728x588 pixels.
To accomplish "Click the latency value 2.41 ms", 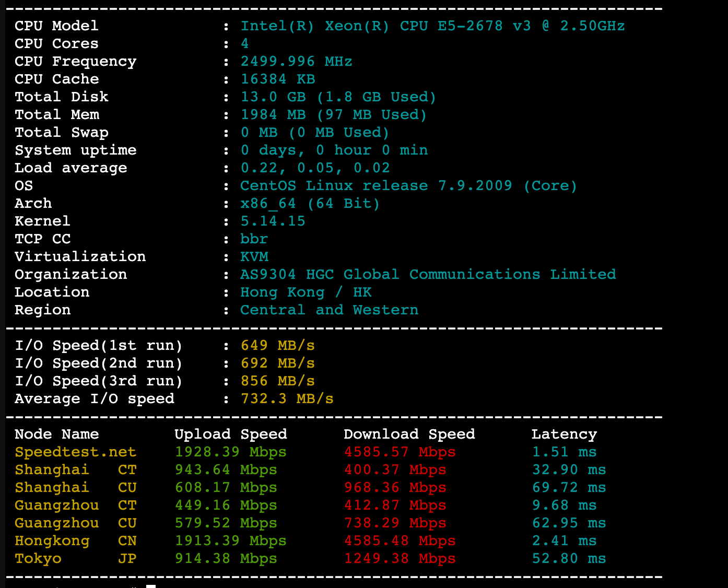I will pyautogui.click(x=564, y=541).
